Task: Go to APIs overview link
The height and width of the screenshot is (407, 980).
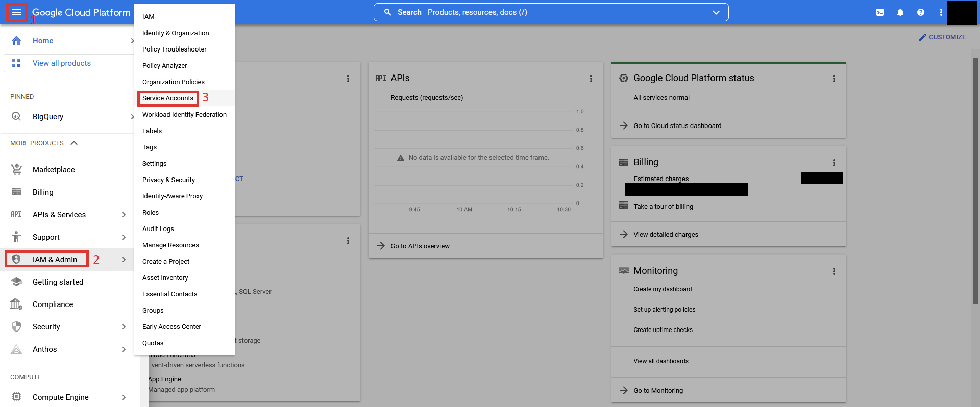Action: pyautogui.click(x=420, y=246)
